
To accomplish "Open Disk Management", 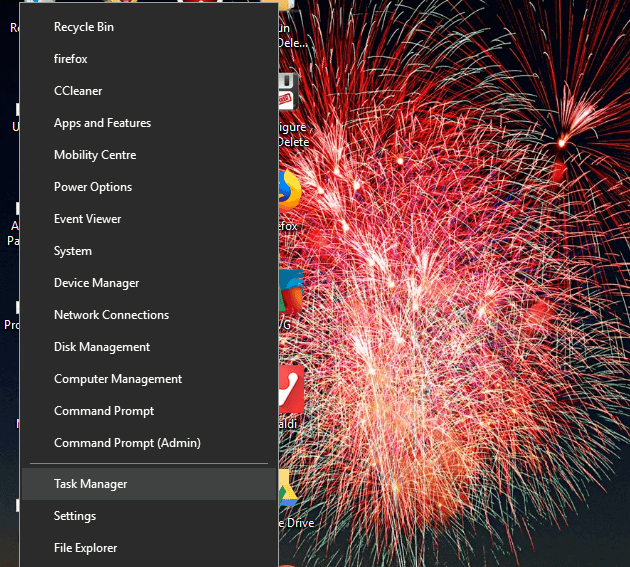I will click(149, 347).
